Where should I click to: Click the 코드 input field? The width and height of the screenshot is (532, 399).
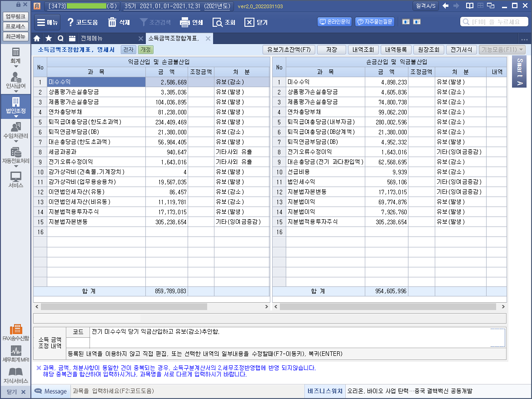coord(78,342)
